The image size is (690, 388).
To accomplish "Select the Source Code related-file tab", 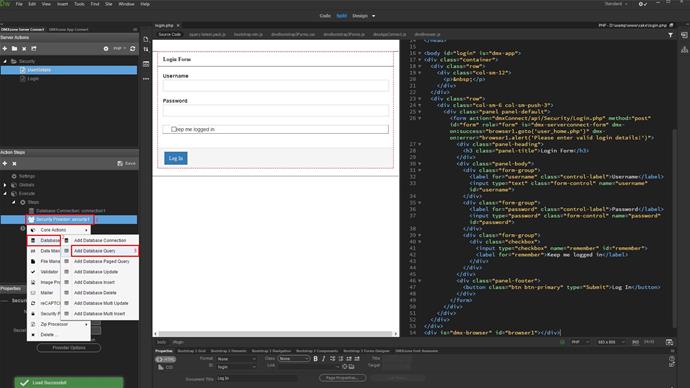I will 169,34.
